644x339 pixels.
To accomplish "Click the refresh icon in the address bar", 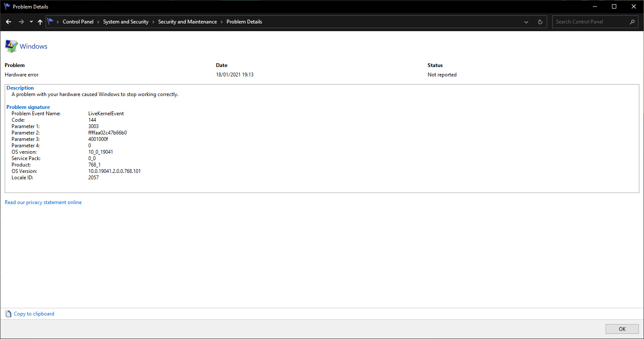I will (x=540, y=22).
